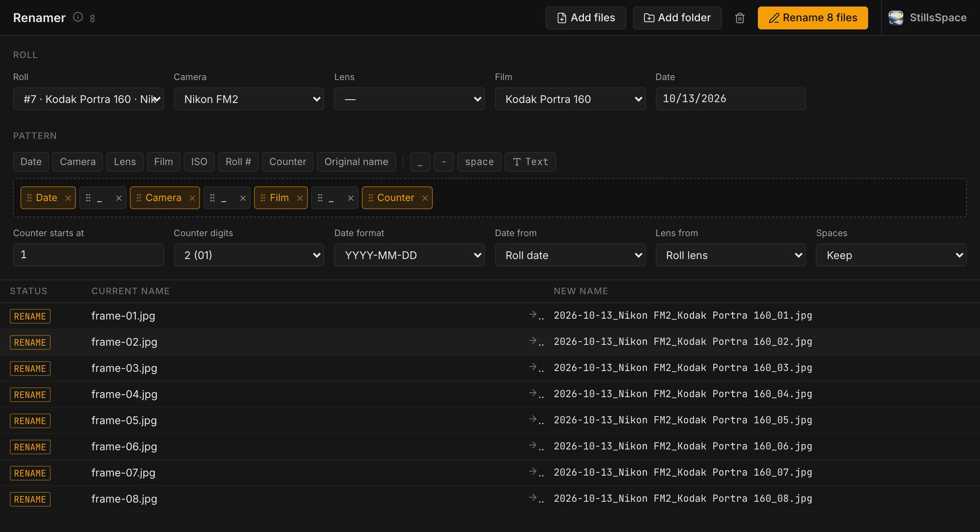Add the Original name token chip
980x532 pixels.
[x=356, y=162]
